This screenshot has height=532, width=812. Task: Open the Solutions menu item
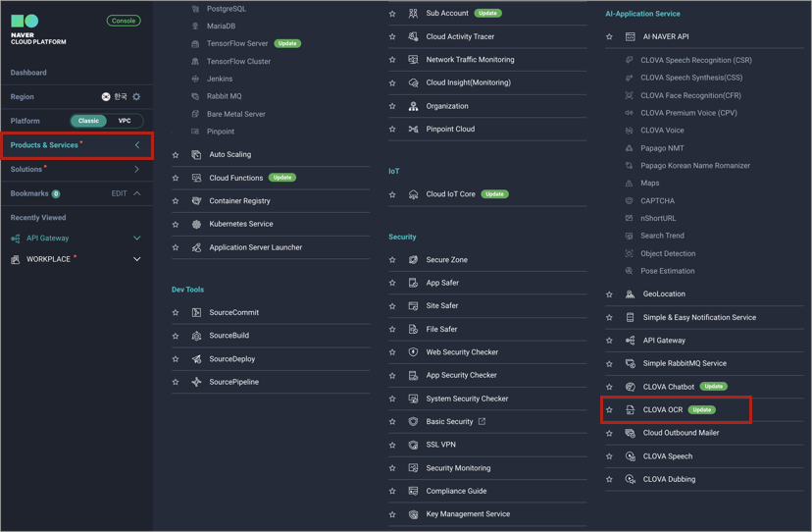pyautogui.click(x=26, y=169)
